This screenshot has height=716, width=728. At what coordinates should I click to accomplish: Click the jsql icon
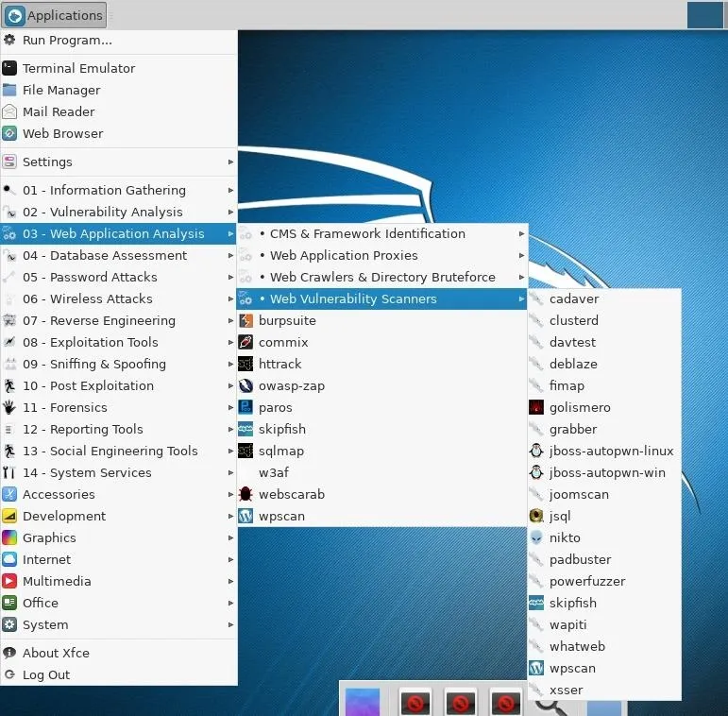[536, 516]
